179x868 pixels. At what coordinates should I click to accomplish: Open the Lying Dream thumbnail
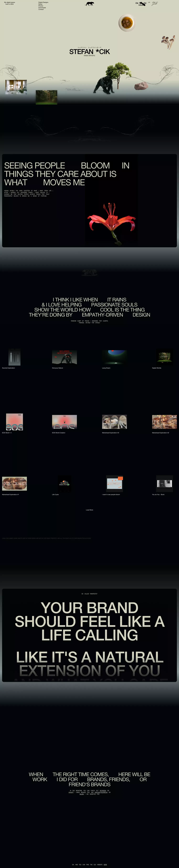pos(115,357)
